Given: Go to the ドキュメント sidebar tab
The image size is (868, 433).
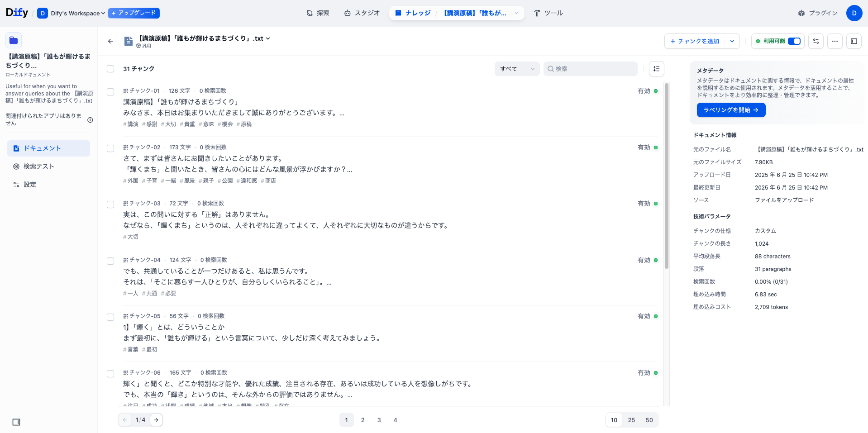Looking at the screenshot, I should (x=48, y=148).
